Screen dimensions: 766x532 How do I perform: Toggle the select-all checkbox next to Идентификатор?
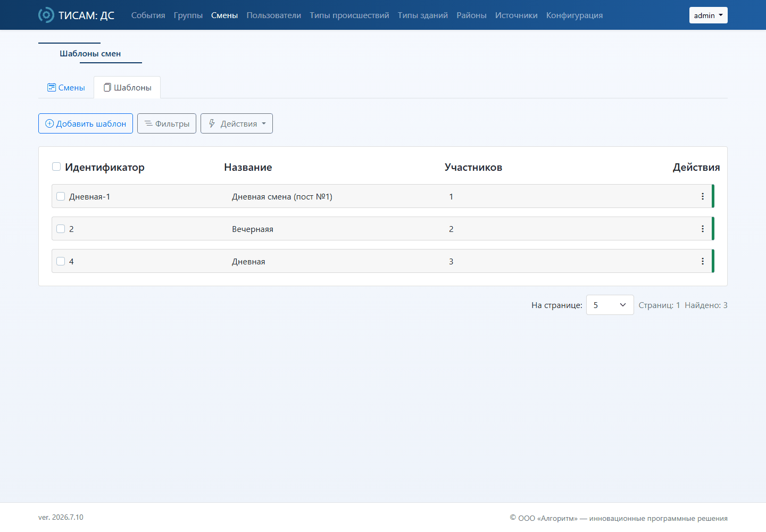(x=56, y=167)
